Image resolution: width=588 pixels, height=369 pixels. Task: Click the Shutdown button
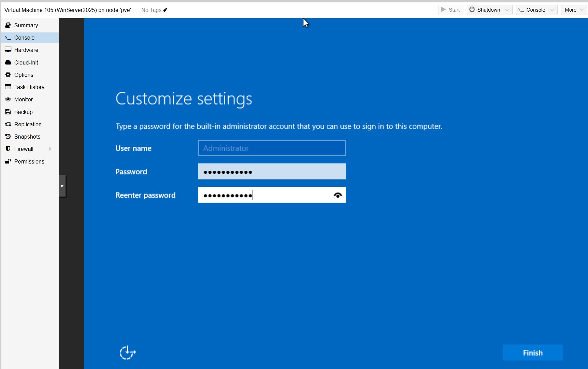click(485, 10)
